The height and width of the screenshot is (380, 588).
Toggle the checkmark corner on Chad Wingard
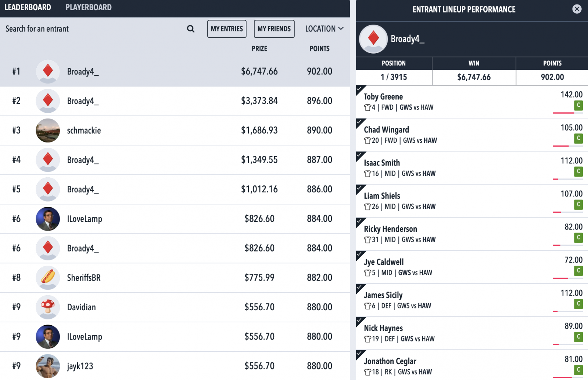click(360, 122)
